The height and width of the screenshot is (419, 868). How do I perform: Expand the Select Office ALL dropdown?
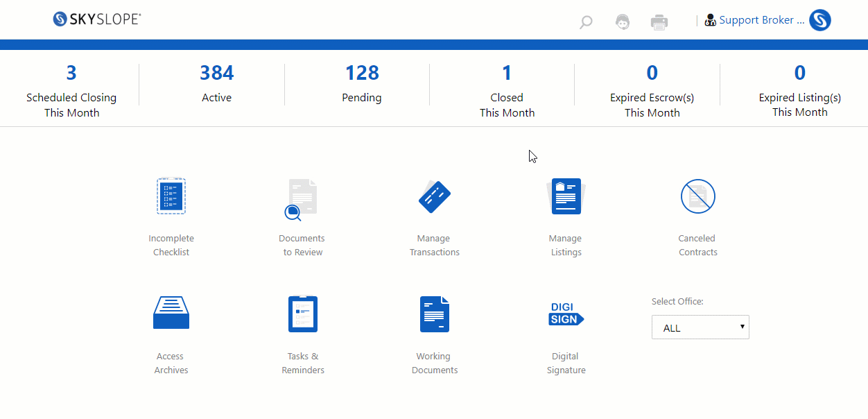coord(700,327)
